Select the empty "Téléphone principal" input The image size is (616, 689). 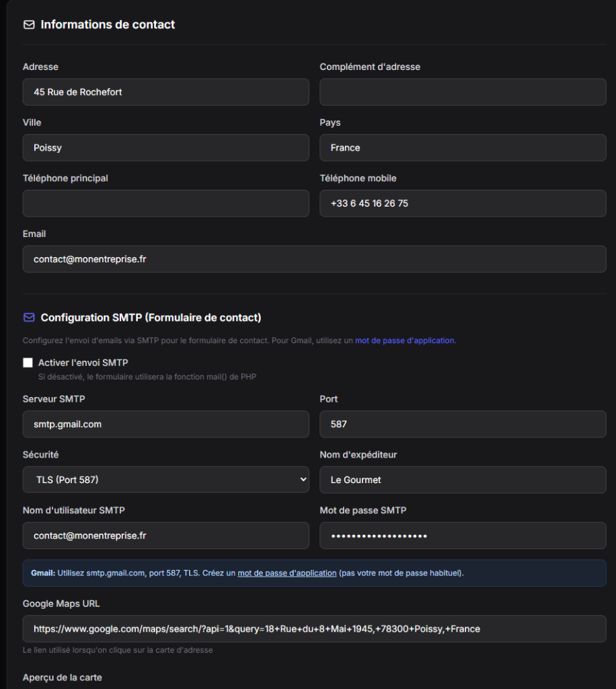point(165,203)
